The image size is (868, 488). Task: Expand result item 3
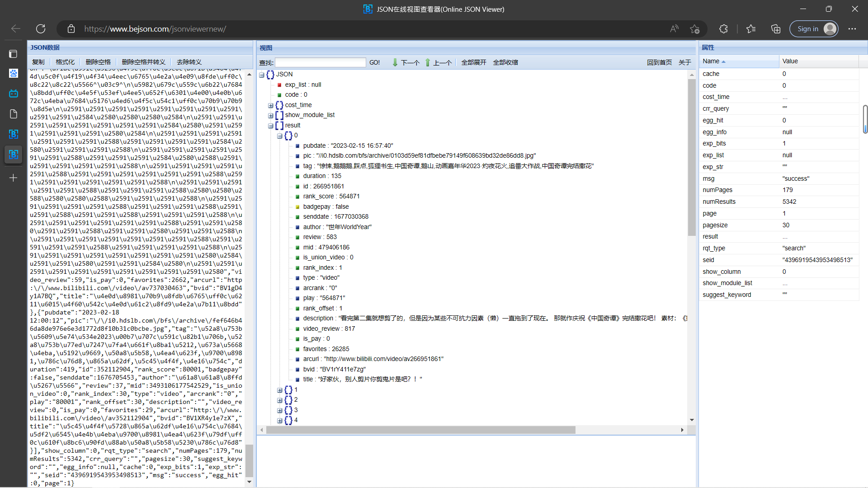280,411
